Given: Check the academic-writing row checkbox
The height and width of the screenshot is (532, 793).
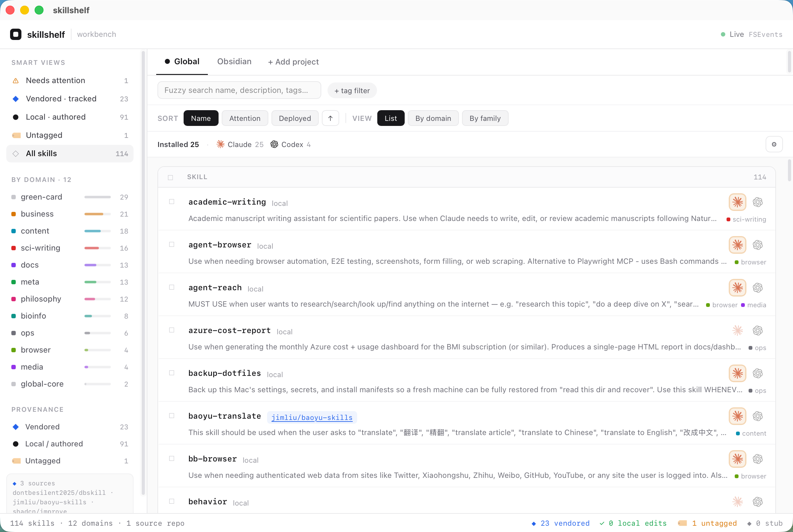Looking at the screenshot, I should click(172, 201).
